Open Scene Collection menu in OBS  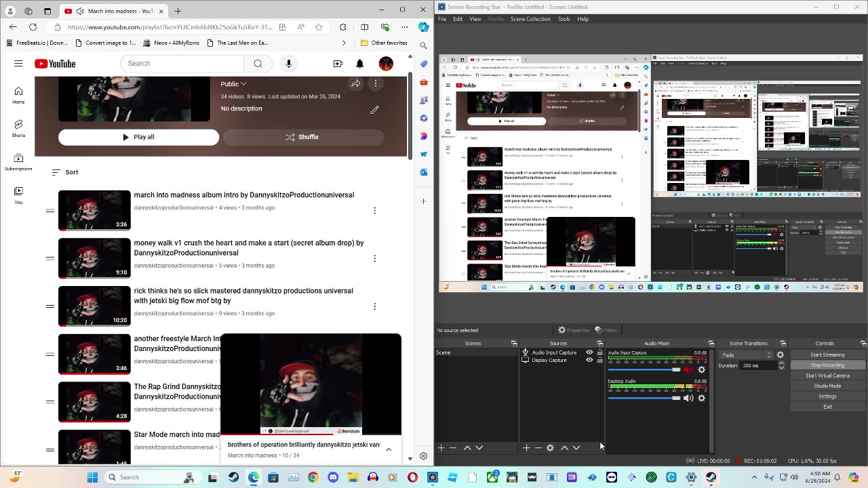click(x=530, y=19)
